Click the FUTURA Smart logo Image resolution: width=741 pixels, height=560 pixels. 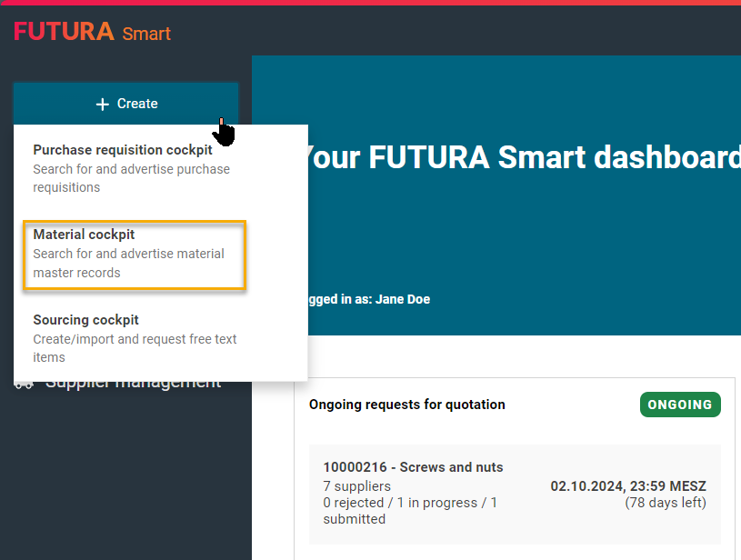click(92, 32)
